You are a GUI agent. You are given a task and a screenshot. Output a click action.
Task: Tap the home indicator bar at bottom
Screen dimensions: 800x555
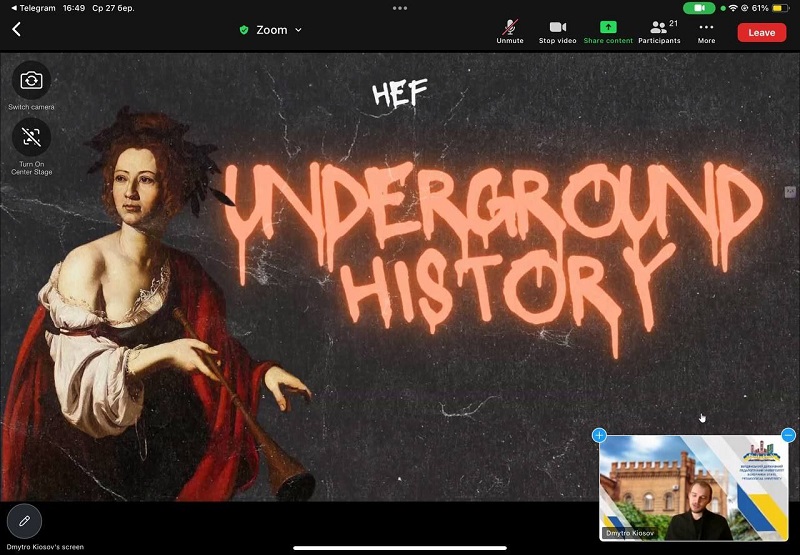tap(399, 548)
